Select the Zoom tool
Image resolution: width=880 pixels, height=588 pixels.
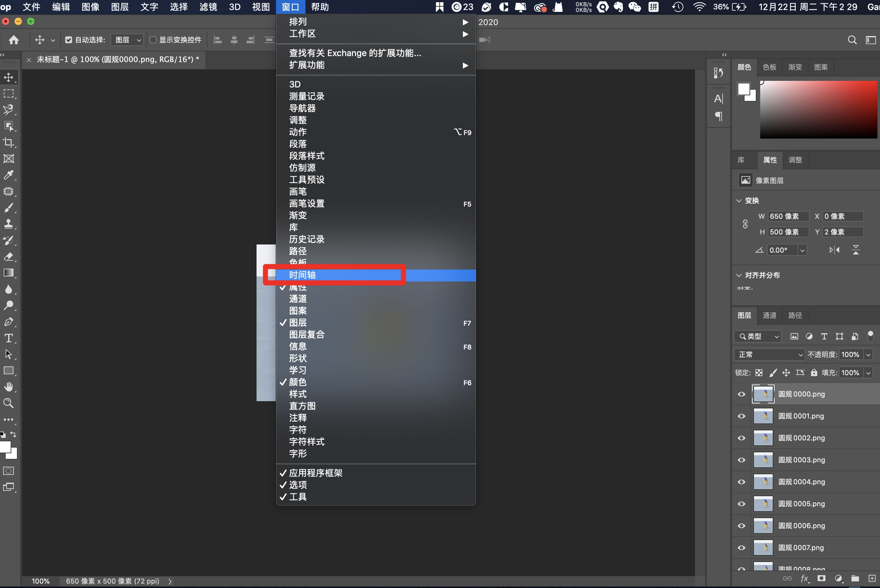click(8, 403)
